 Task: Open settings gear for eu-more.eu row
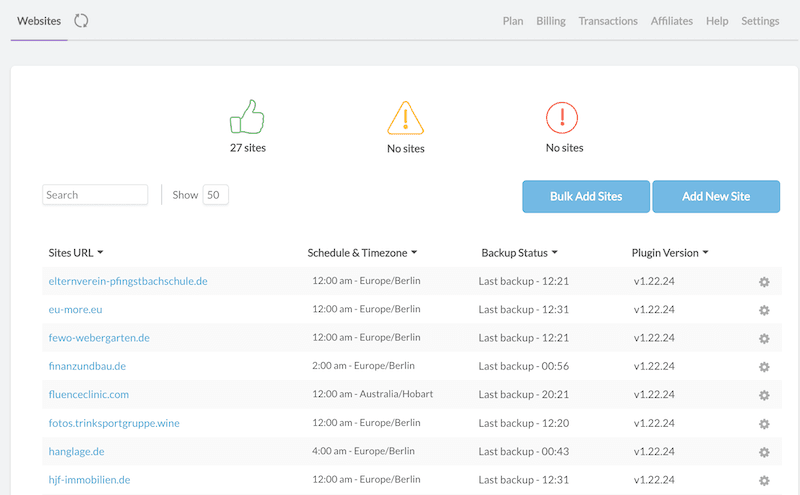coord(764,310)
